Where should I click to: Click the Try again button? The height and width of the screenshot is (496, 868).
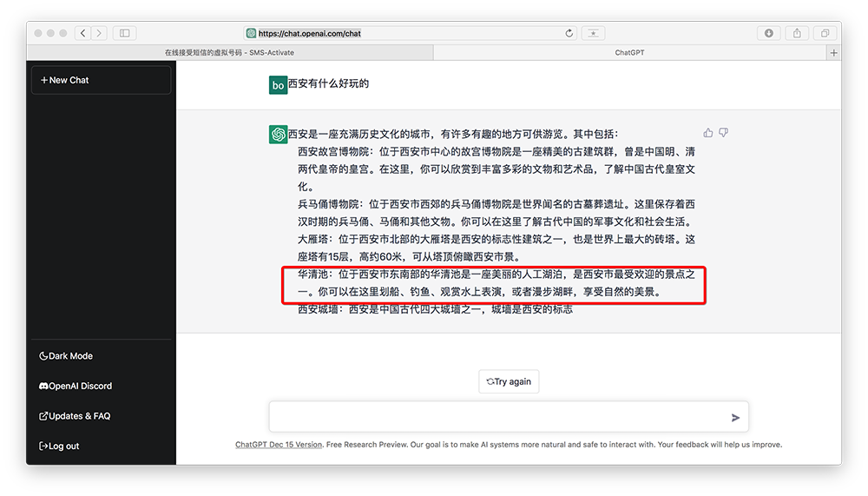[509, 381]
